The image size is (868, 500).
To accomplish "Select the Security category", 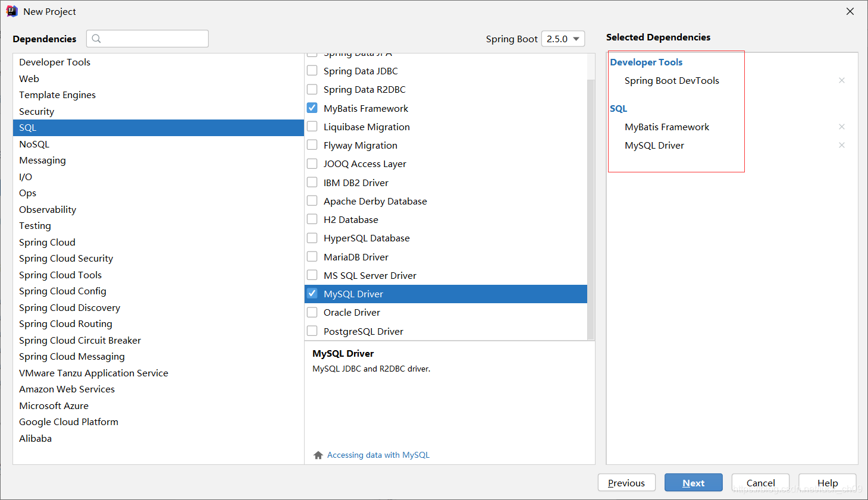I will click(158, 111).
